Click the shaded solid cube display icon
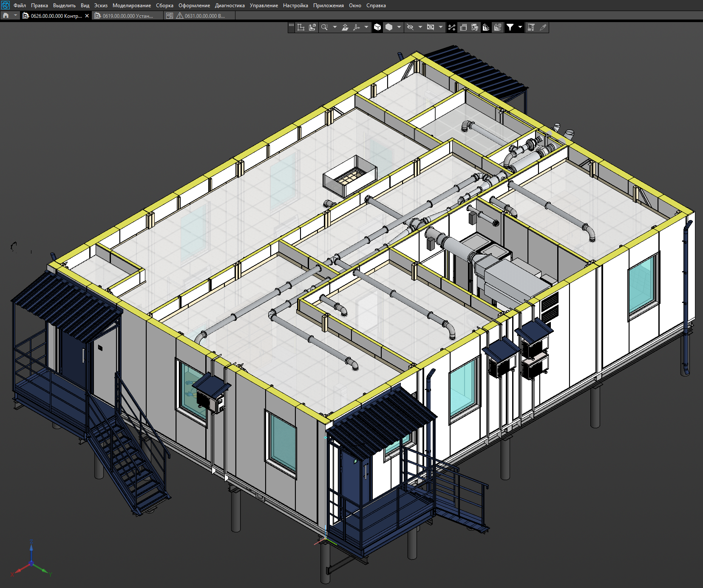 [x=377, y=28]
